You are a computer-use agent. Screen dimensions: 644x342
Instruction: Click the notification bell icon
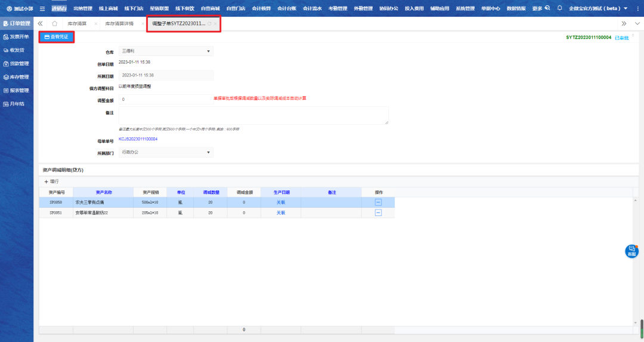(x=559, y=8)
